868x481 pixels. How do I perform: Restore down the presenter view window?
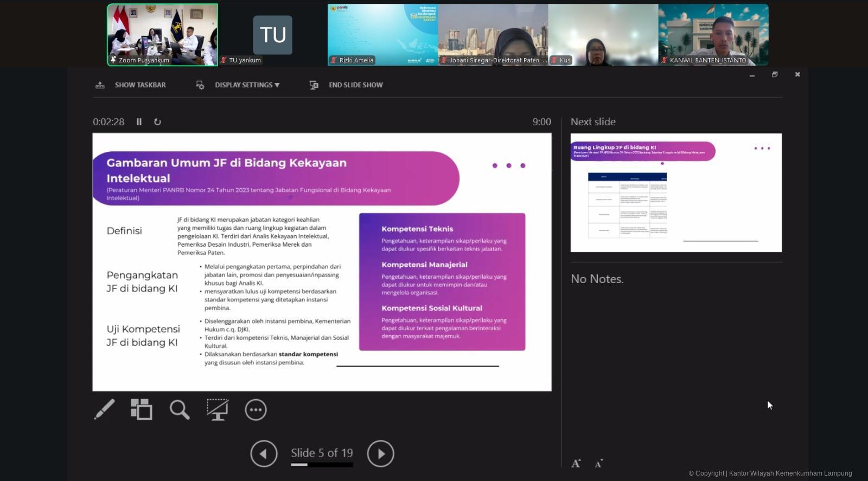pyautogui.click(x=775, y=74)
